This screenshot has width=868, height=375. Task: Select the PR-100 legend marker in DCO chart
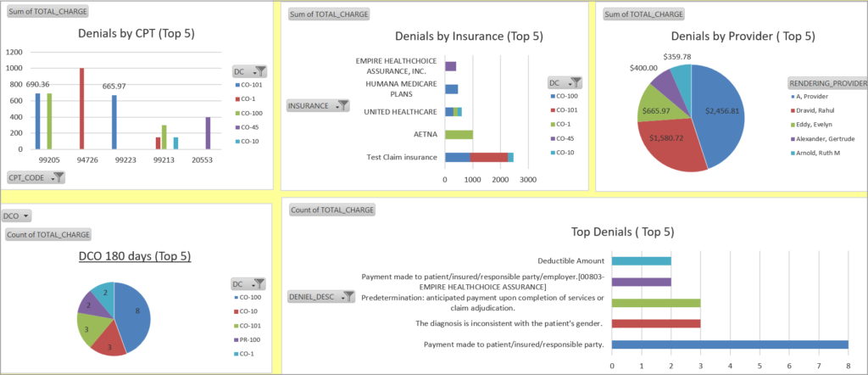coord(236,340)
